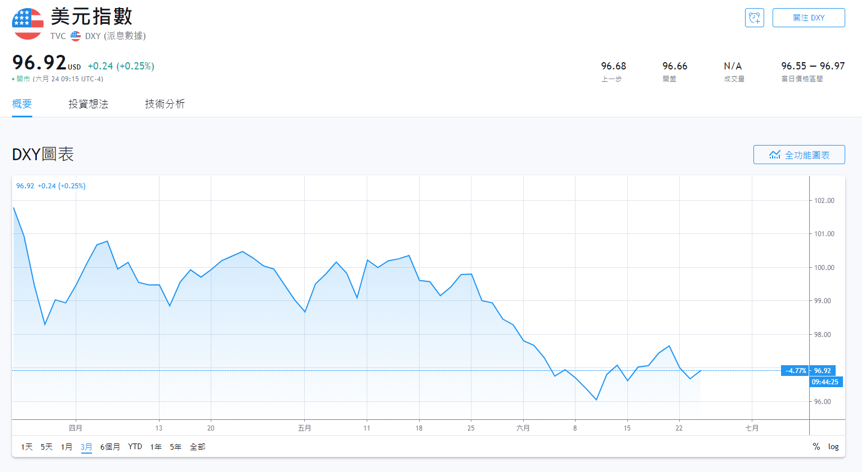Open the 全功能圖表 full chart
This screenshot has height=472, width=862.
[x=799, y=155]
